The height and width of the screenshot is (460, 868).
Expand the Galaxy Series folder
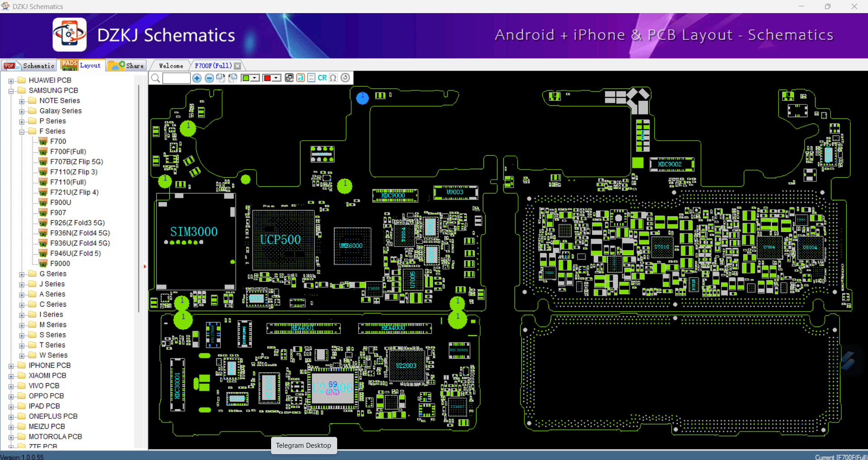tap(22, 111)
